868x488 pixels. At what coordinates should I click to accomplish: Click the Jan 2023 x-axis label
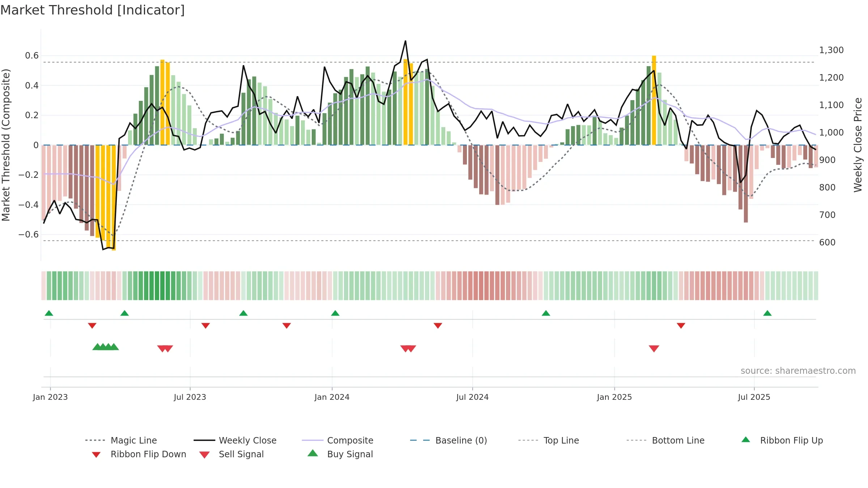point(50,397)
